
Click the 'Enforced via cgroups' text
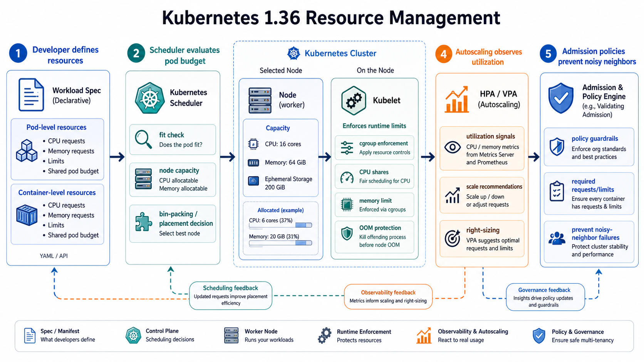tap(382, 210)
